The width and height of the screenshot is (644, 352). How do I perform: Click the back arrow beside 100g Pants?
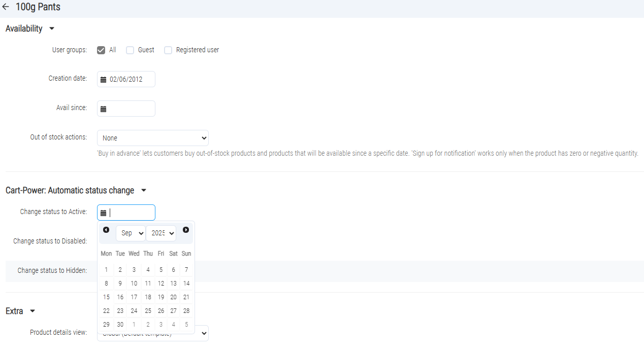(6, 8)
